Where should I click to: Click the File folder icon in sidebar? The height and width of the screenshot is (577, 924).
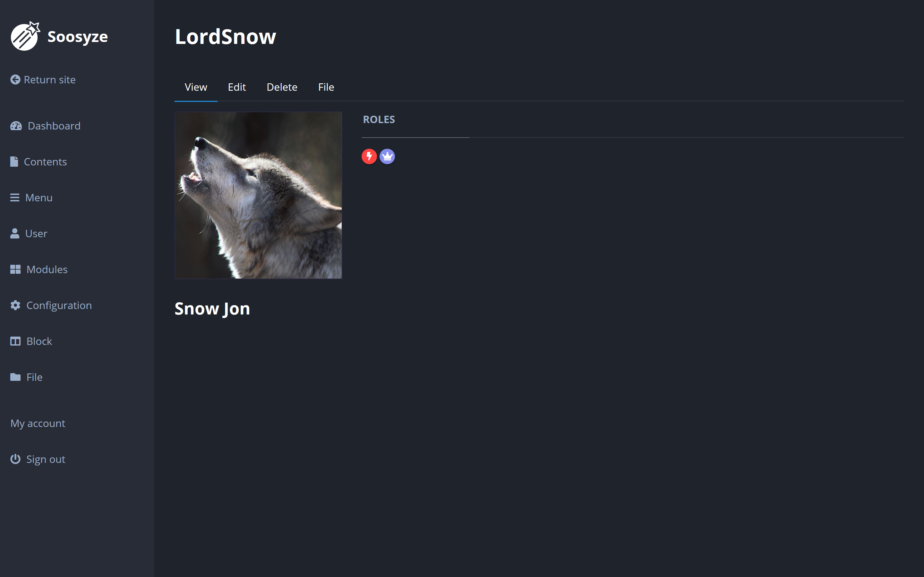click(15, 377)
